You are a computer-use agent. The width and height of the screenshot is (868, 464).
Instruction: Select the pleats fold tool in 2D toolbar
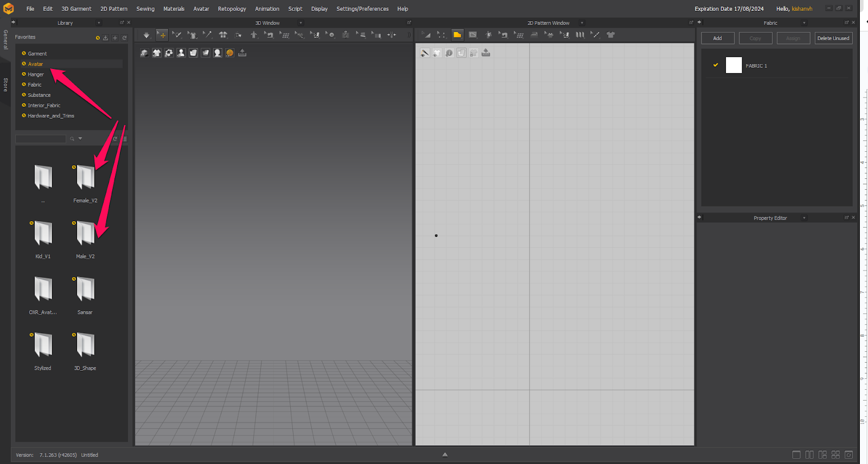pyautogui.click(x=580, y=35)
